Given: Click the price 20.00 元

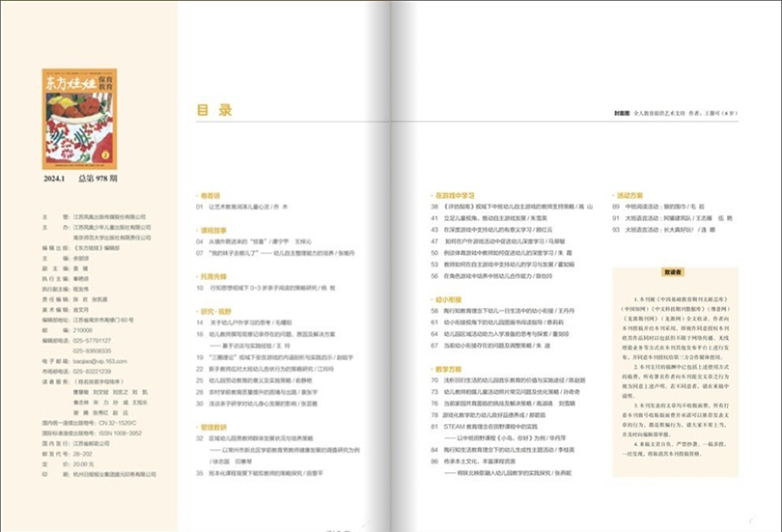Looking at the screenshot, I should [83, 463].
